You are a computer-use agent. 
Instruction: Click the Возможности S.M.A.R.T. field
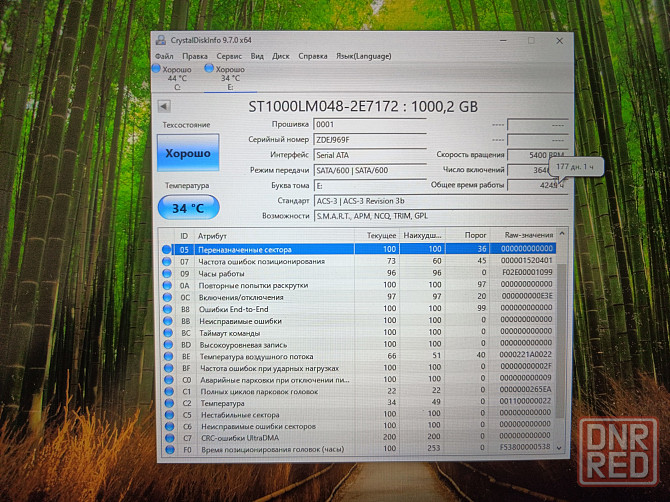(x=440, y=216)
